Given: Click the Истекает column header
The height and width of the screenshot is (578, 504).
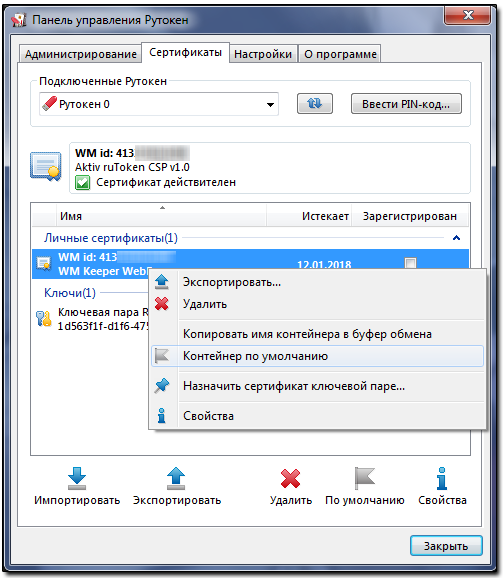Looking at the screenshot, I should [309, 216].
